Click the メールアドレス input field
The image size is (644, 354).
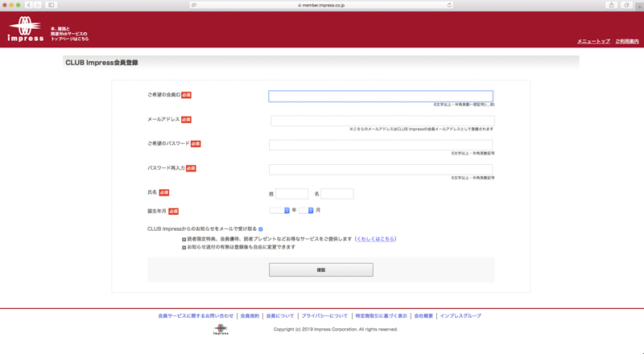point(382,121)
